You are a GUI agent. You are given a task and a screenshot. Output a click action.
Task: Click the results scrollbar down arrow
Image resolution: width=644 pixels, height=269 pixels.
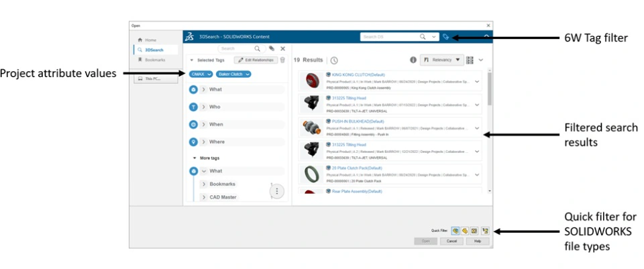[489, 191]
